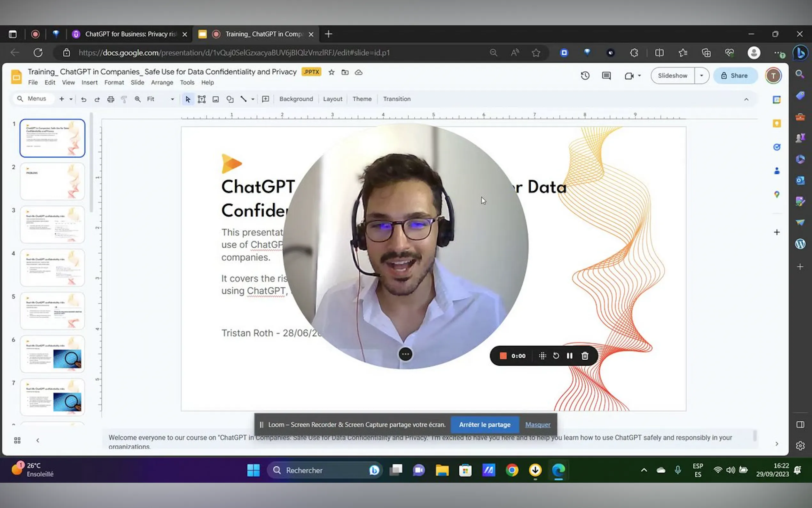812x508 pixels.
Task: Click the Background toolbar button
Action: tap(296, 99)
